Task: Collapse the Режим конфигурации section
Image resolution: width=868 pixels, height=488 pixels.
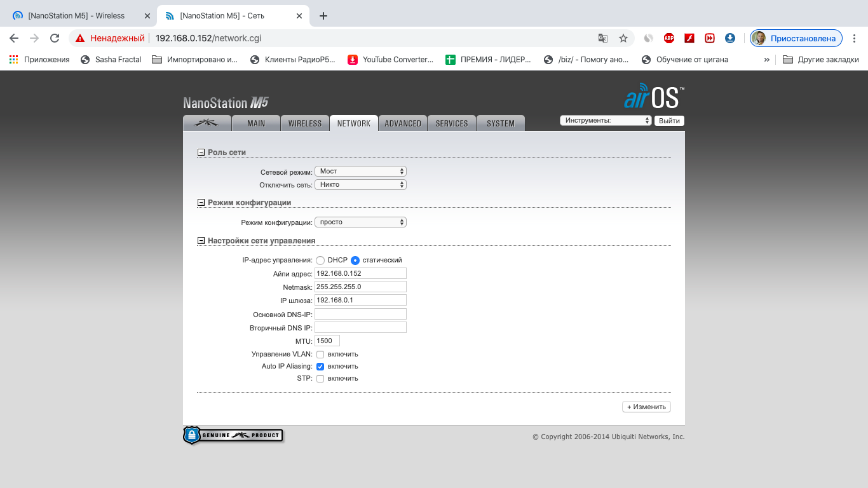Action: pos(201,203)
